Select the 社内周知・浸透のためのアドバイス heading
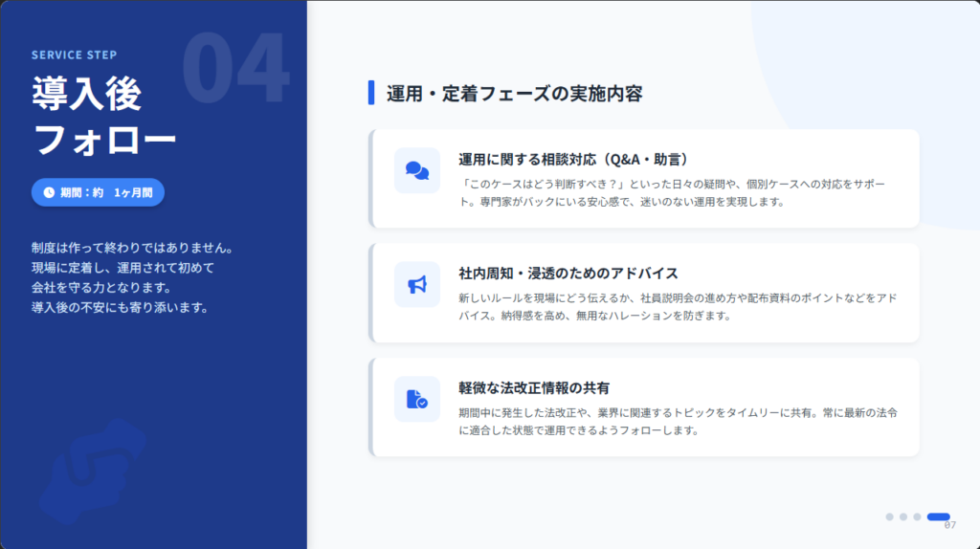 coord(568,274)
